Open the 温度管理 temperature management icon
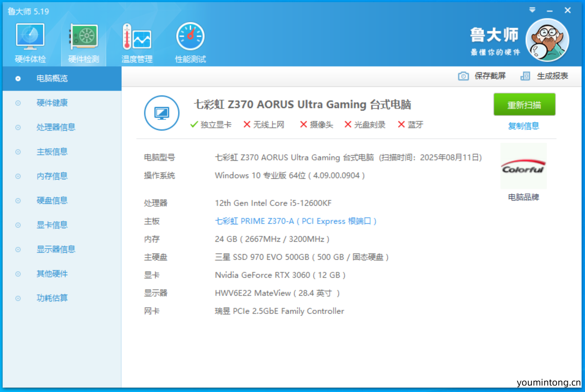This screenshot has height=392, width=585. [x=137, y=37]
